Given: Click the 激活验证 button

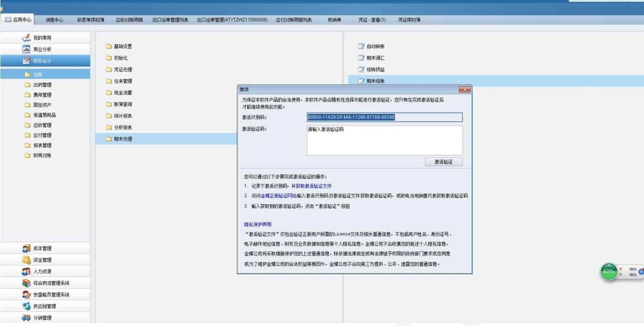Looking at the screenshot, I should 444,162.
